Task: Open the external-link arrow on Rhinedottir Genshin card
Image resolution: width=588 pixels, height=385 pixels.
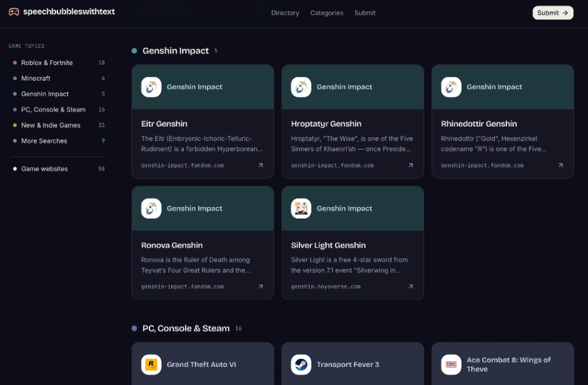Action: click(x=561, y=165)
